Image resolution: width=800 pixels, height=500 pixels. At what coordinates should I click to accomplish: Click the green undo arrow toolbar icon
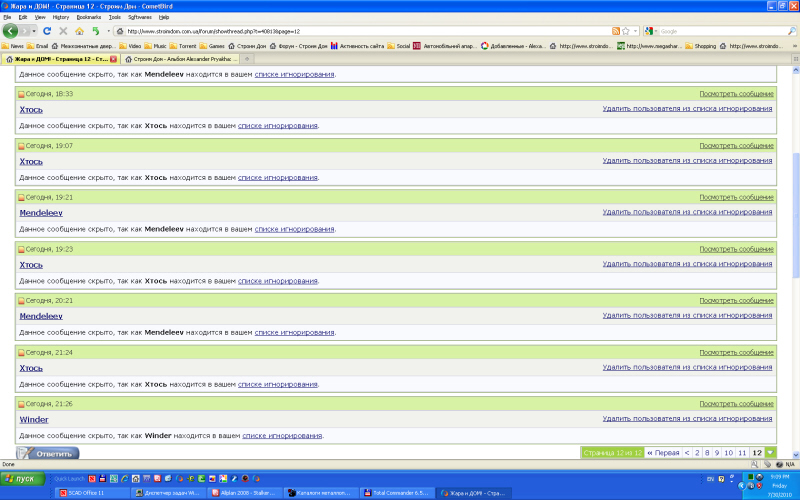[x=95, y=31]
